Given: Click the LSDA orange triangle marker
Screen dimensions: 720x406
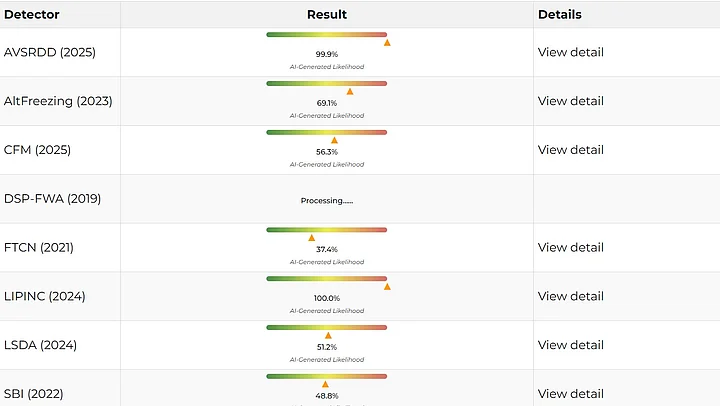Looking at the screenshot, I should point(328,336).
